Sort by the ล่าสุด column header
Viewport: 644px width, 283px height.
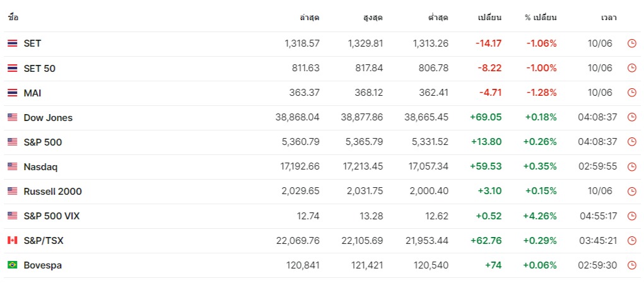click(310, 18)
